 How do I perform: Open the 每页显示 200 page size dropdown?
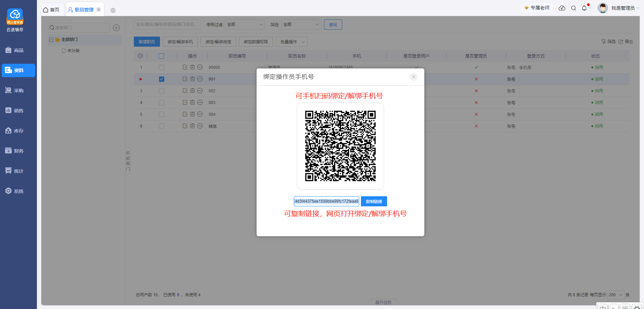(x=616, y=295)
